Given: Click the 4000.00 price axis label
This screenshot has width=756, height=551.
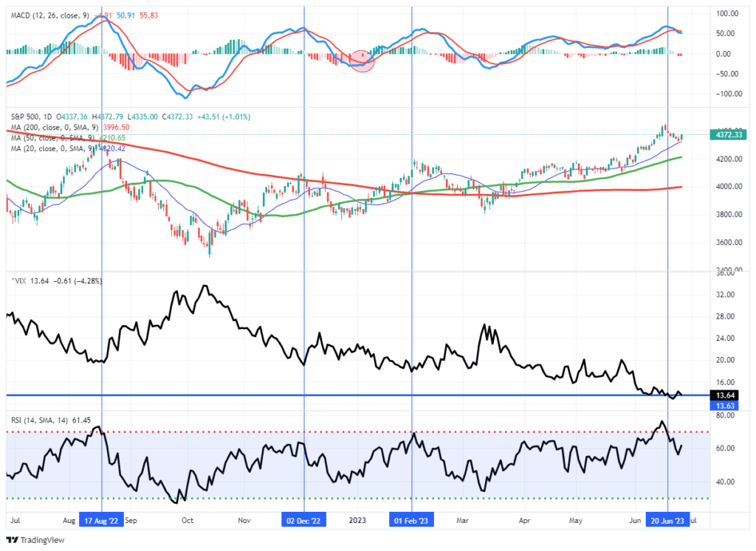Looking at the screenshot, I should pyautogui.click(x=729, y=187).
